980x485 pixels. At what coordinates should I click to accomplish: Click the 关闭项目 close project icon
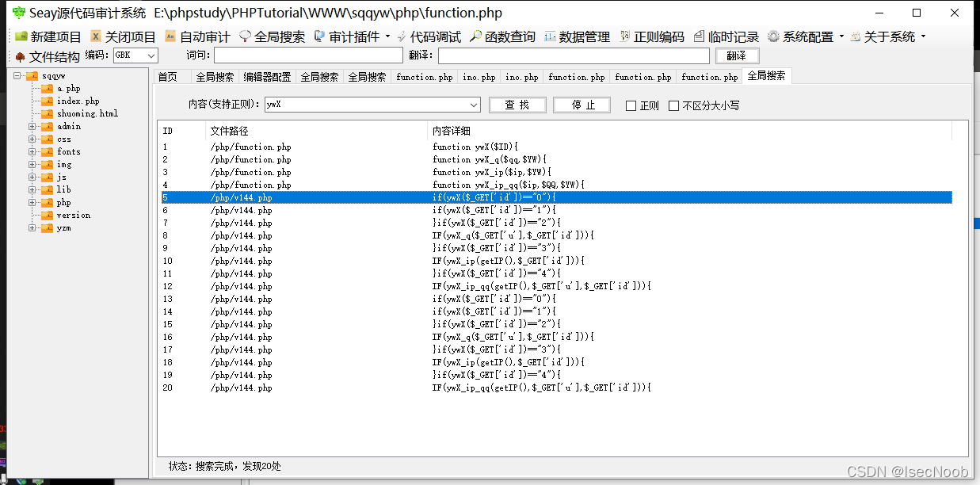point(96,36)
